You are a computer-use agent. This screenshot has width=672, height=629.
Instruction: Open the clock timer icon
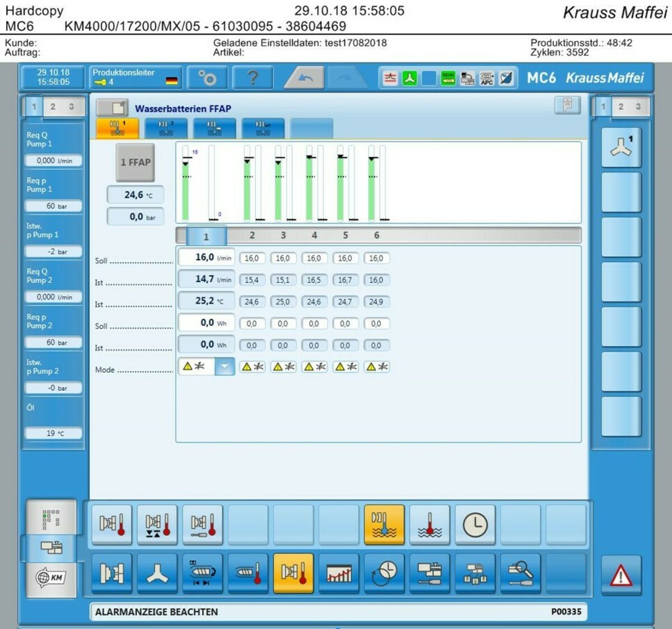coord(474,524)
